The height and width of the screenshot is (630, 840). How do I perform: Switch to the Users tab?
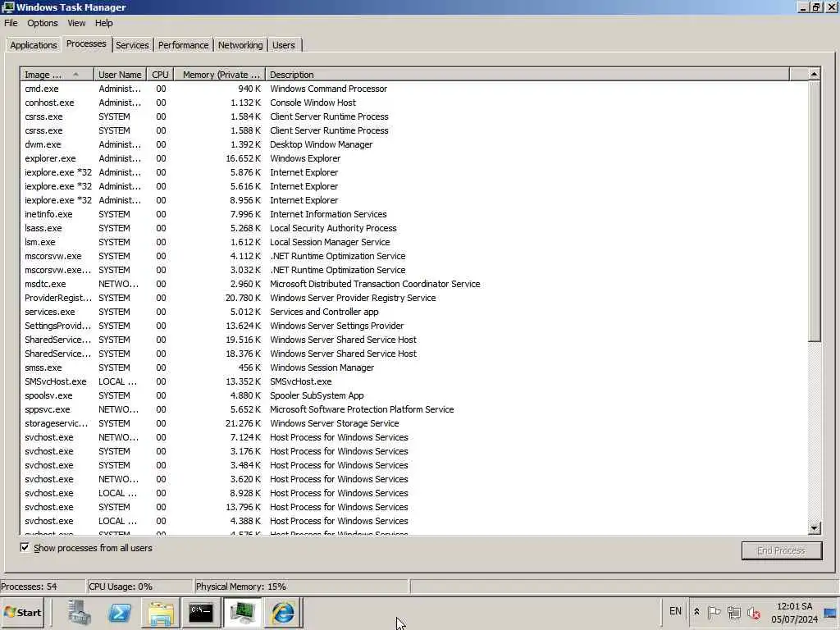283,45
